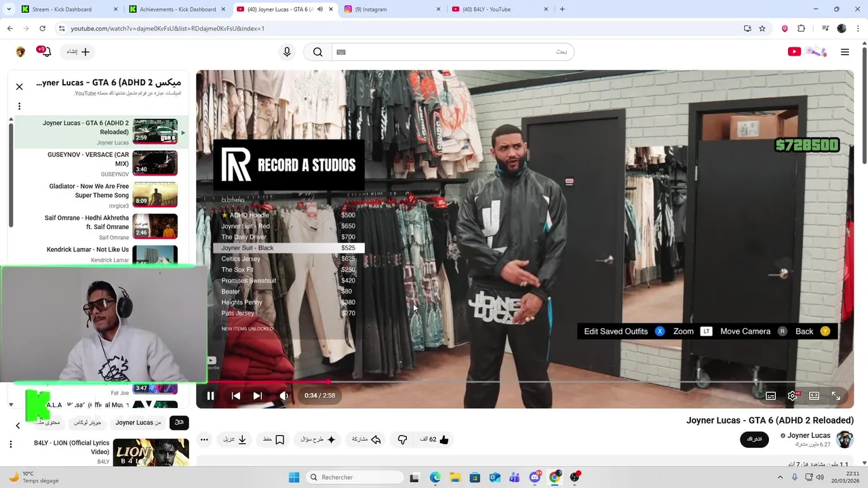This screenshot has height=488, width=868.
Task: Focus the YouTube search input field
Action: click(452, 52)
